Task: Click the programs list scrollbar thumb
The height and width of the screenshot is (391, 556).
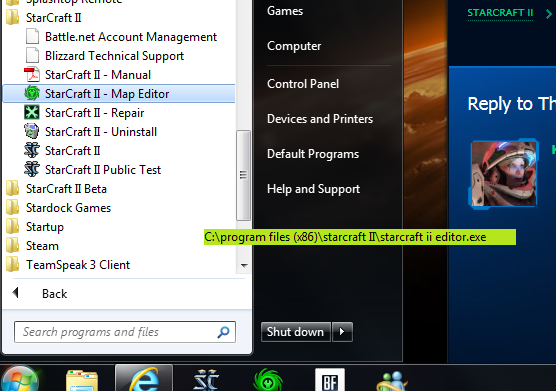Action: click(x=244, y=175)
